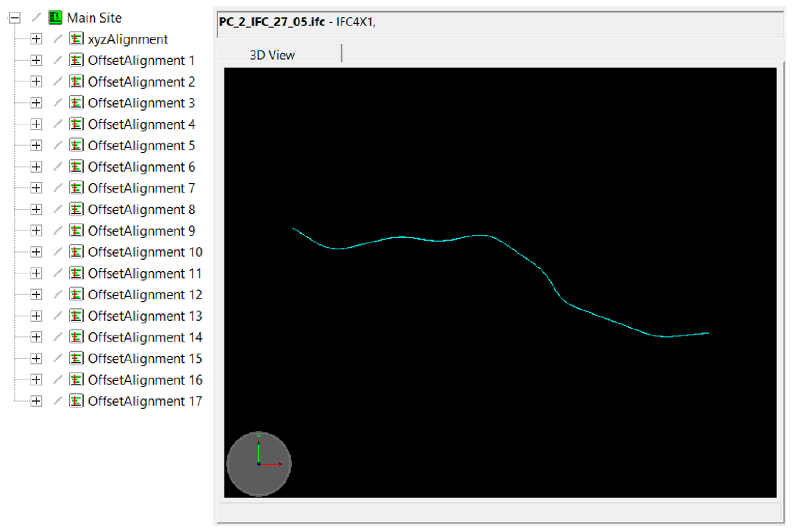
Task: Select the OffsetAlignment 15 label
Action: click(x=145, y=359)
